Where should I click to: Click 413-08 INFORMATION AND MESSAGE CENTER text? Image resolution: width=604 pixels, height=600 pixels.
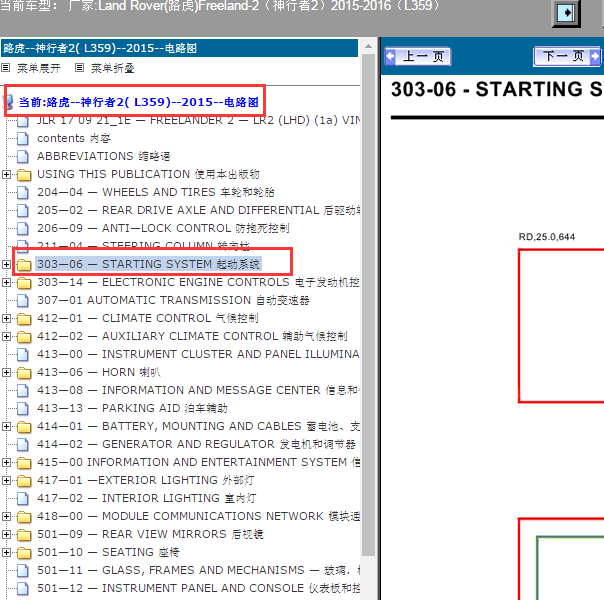199,391
